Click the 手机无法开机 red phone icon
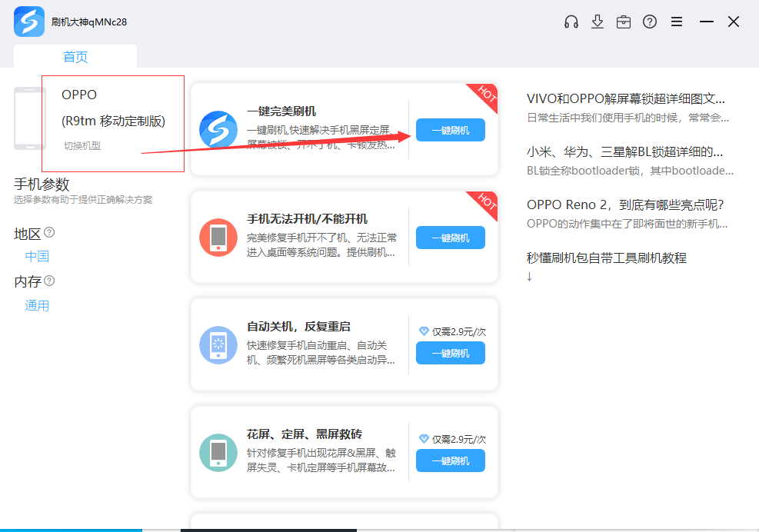This screenshot has height=532, width=759. 218,238
